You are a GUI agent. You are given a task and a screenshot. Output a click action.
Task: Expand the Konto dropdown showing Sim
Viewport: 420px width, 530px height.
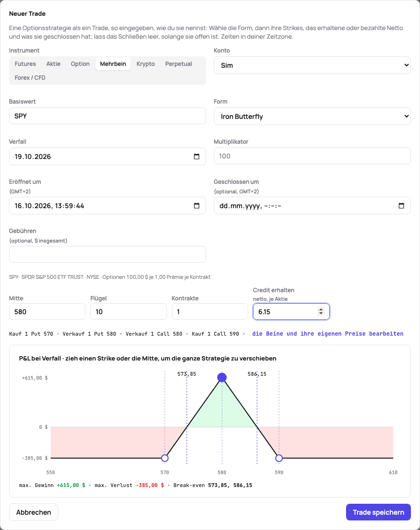[x=312, y=65]
